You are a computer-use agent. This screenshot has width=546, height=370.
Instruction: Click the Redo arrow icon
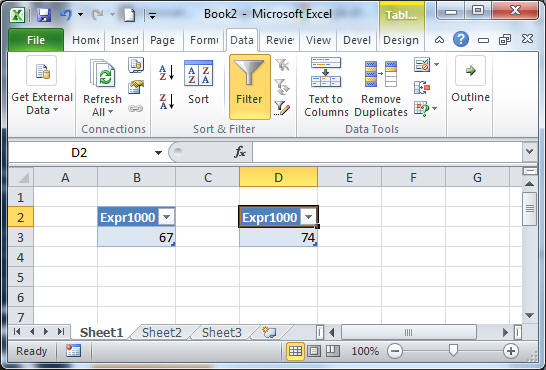click(97, 15)
